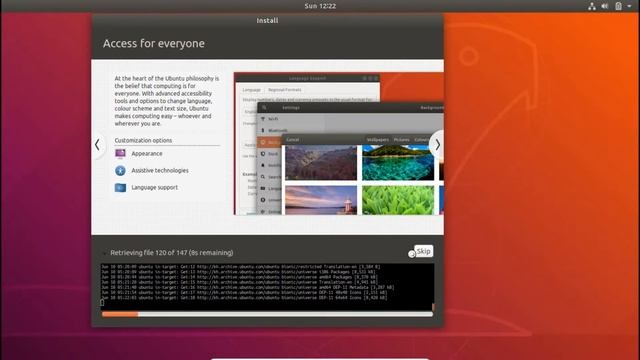This screenshot has height=360, width=640.
Task: Open the clock showing Sun 12:22
Action: tap(320, 6)
